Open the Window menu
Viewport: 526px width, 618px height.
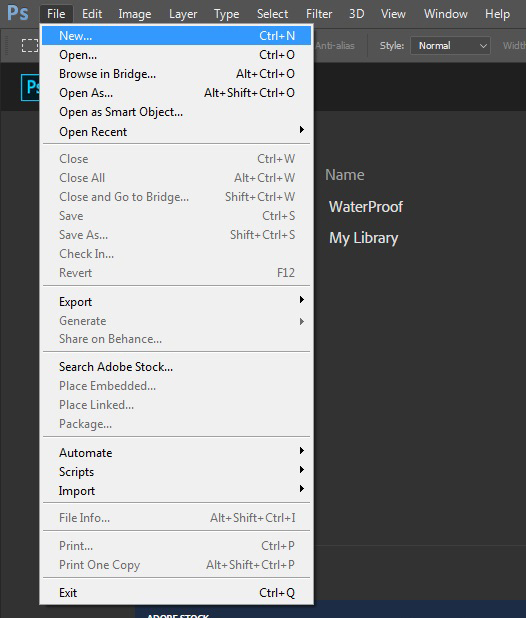pyautogui.click(x=446, y=14)
